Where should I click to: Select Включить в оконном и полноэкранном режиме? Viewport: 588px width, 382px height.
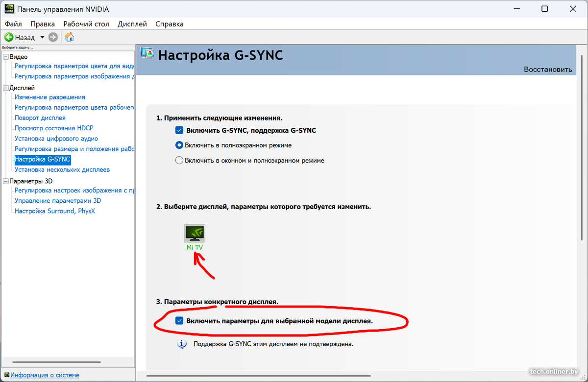point(179,160)
